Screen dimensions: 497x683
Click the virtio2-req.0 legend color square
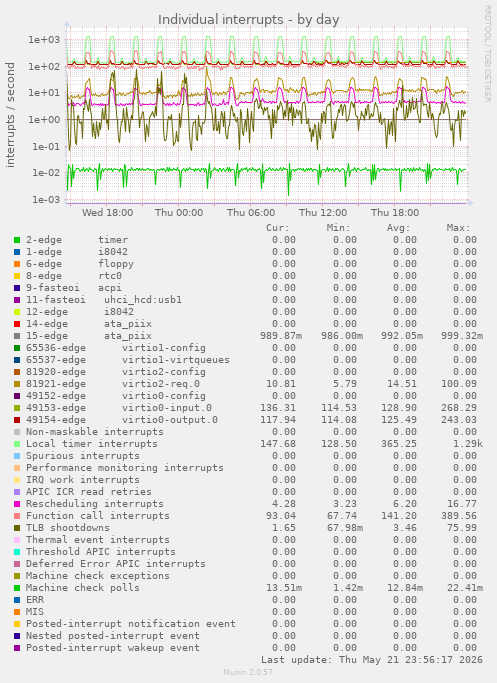[17, 384]
